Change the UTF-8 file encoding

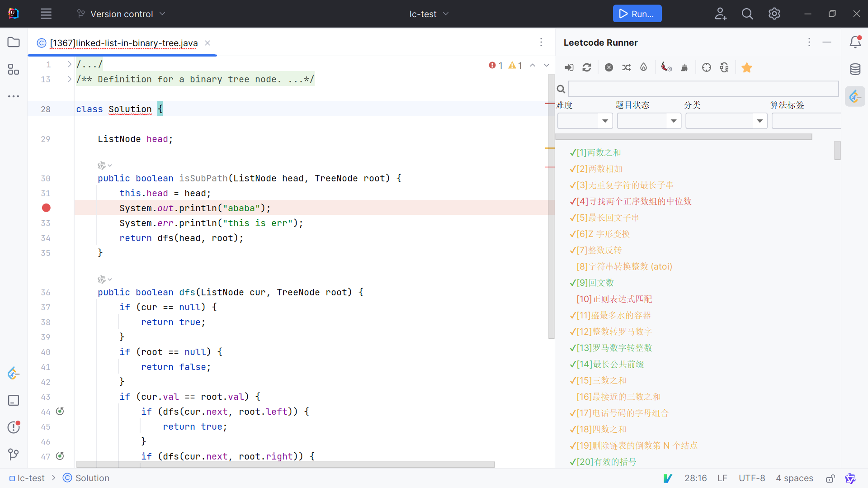tap(752, 478)
